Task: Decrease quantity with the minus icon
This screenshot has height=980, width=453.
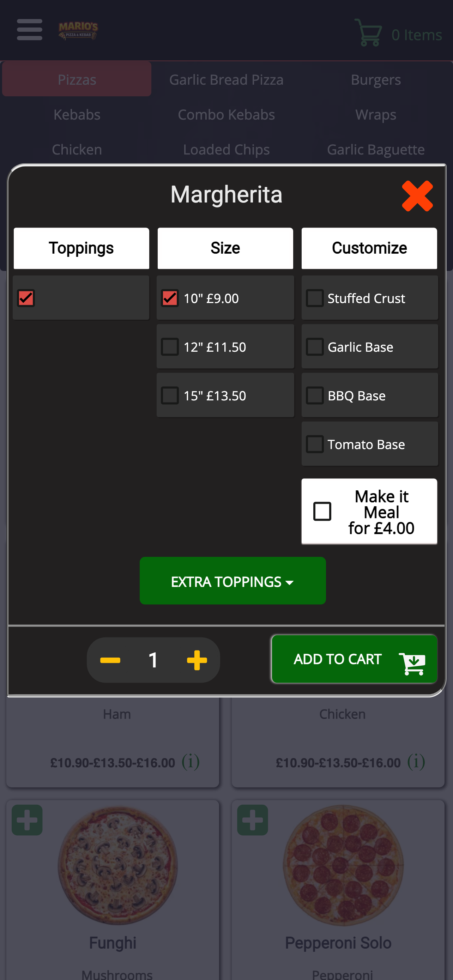Action: tap(110, 660)
